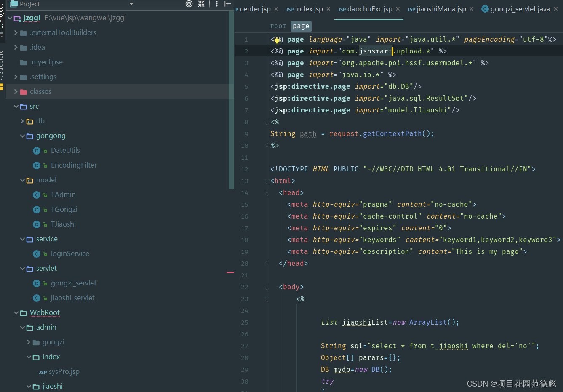563x392 pixels.
Task: Open the Project view dropdown arrow
Action: pos(131,4)
